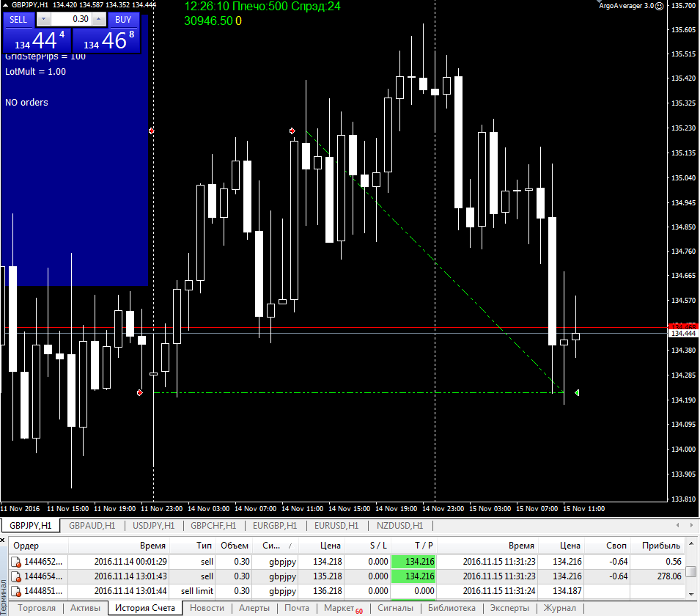Open the Алерты terminal tab
This screenshot has height=616, width=700.
coord(254,608)
